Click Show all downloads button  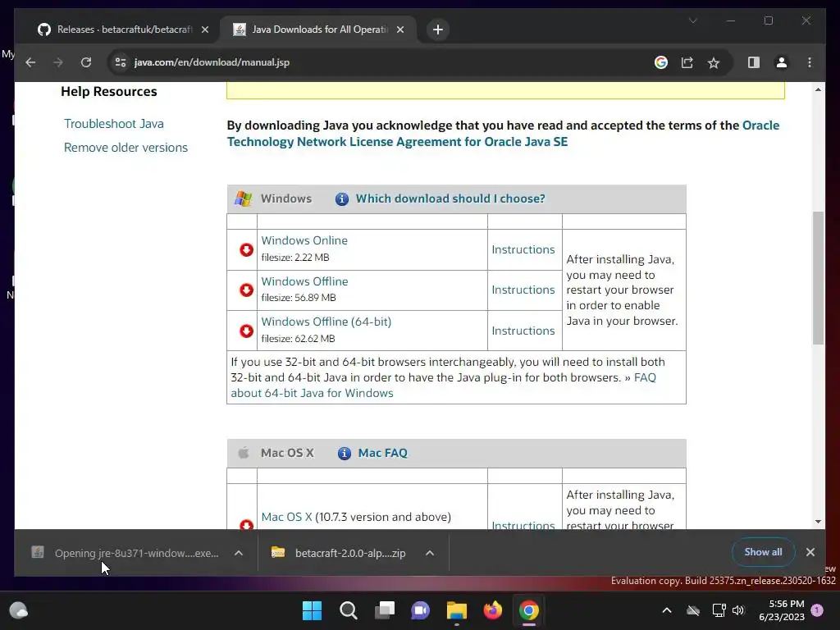[x=763, y=552]
